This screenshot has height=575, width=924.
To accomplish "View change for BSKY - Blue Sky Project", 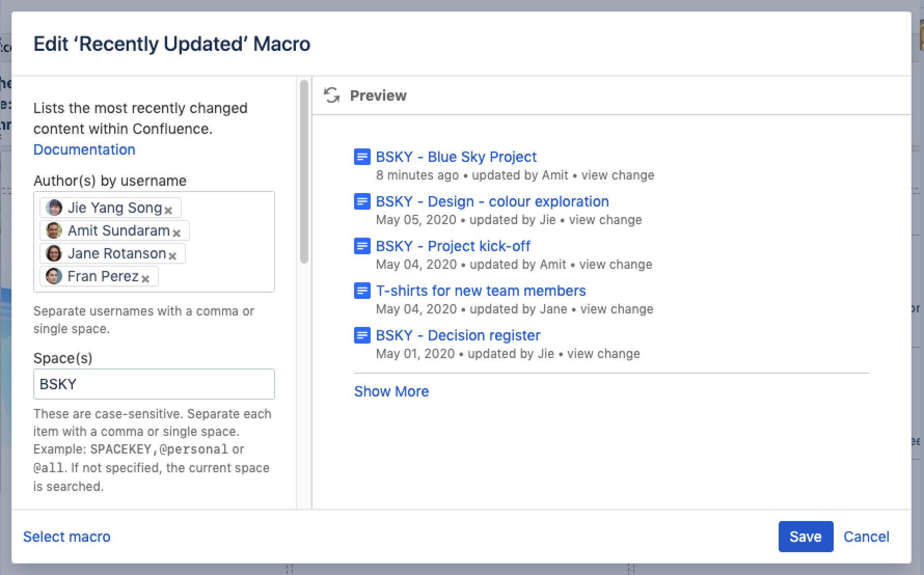I will click(618, 175).
